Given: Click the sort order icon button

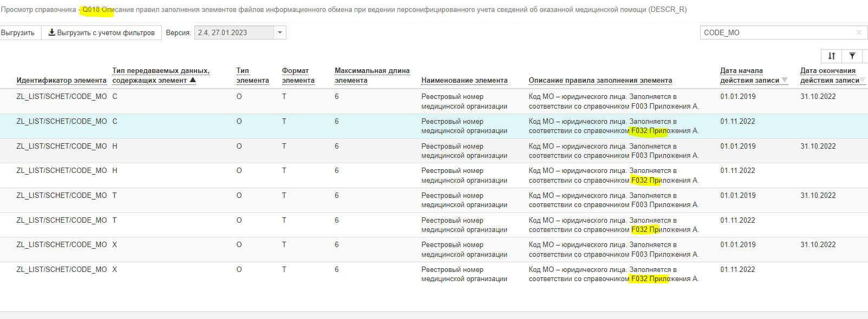Looking at the screenshot, I should click(x=832, y=56).
